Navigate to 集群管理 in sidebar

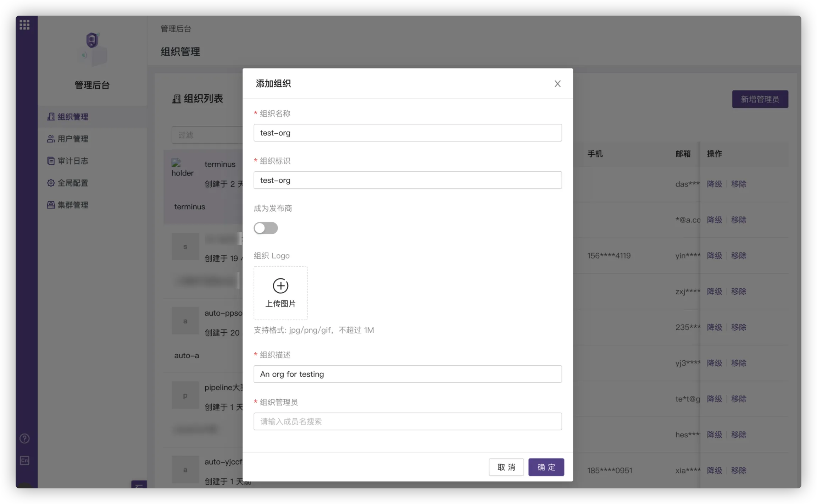pos(73,205)
